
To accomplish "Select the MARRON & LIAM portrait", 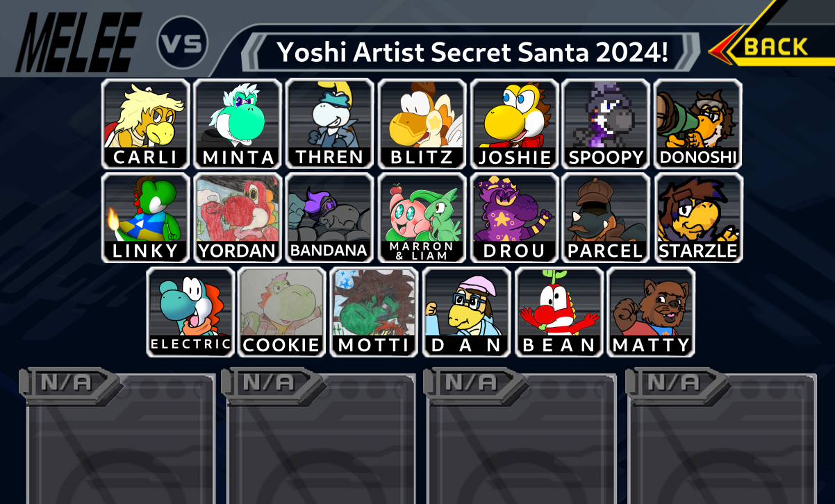I will point(422,218).
